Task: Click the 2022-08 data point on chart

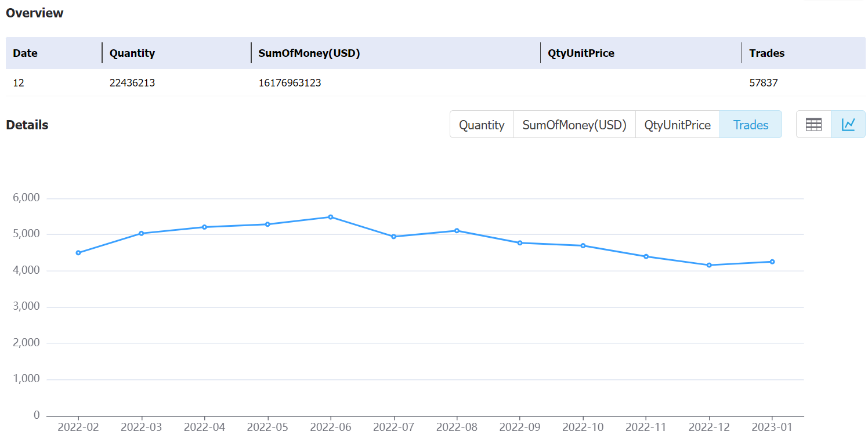Action: [457, 231]
